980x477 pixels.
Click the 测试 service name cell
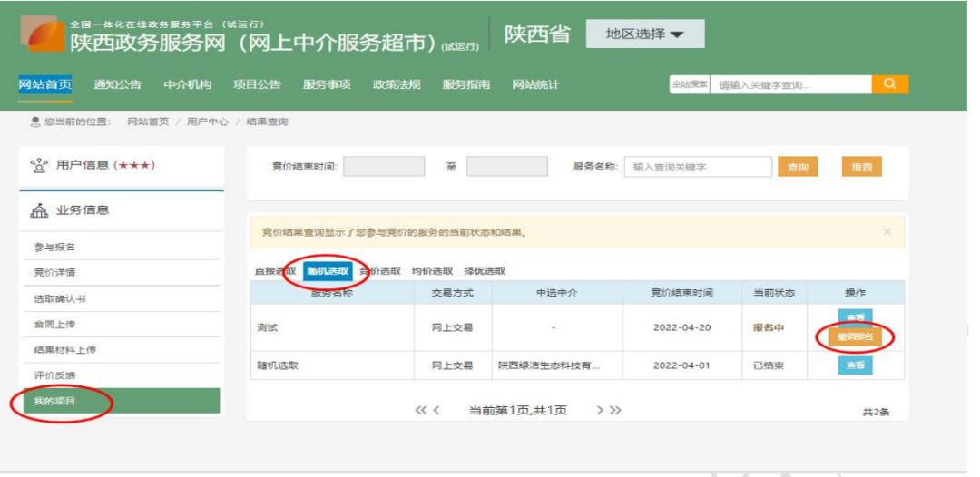tap(332, 327)
